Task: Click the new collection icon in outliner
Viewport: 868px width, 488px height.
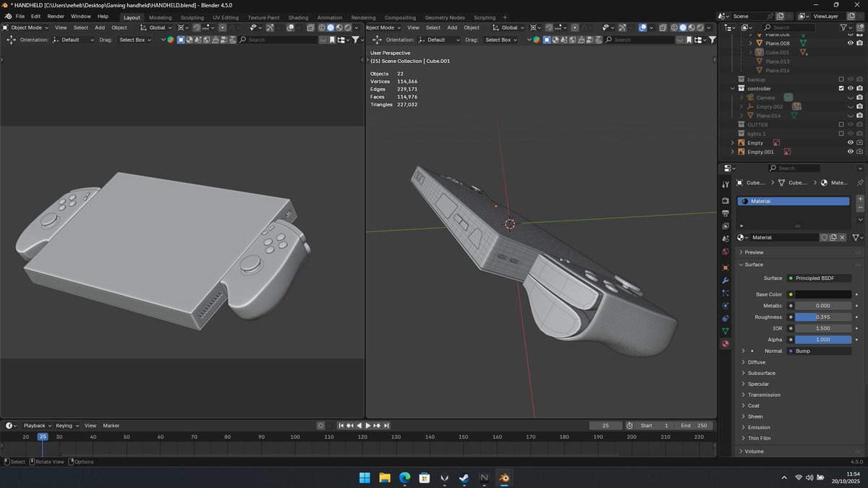Action: pyautogui.click(x=859, y=27)
